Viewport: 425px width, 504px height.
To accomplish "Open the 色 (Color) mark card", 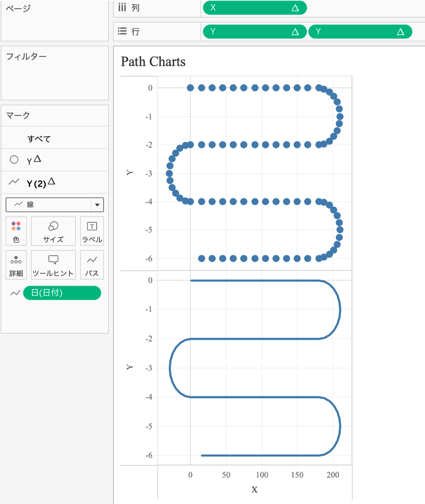I will click(16, 231).
